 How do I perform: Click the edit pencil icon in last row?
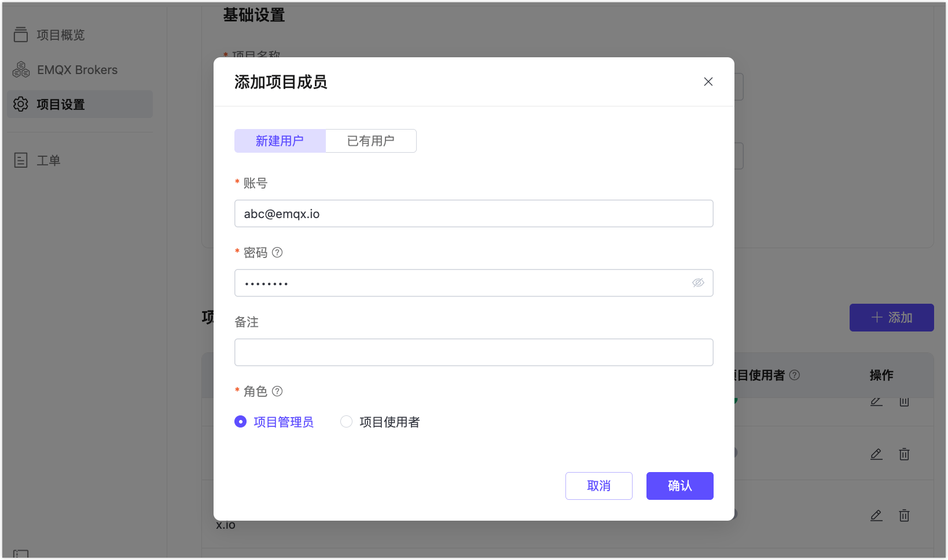click(x=876, y=515)
